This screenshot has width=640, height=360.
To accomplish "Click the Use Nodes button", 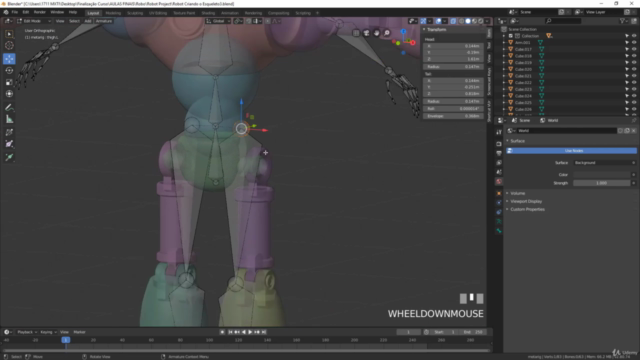I will coord(571,151).
